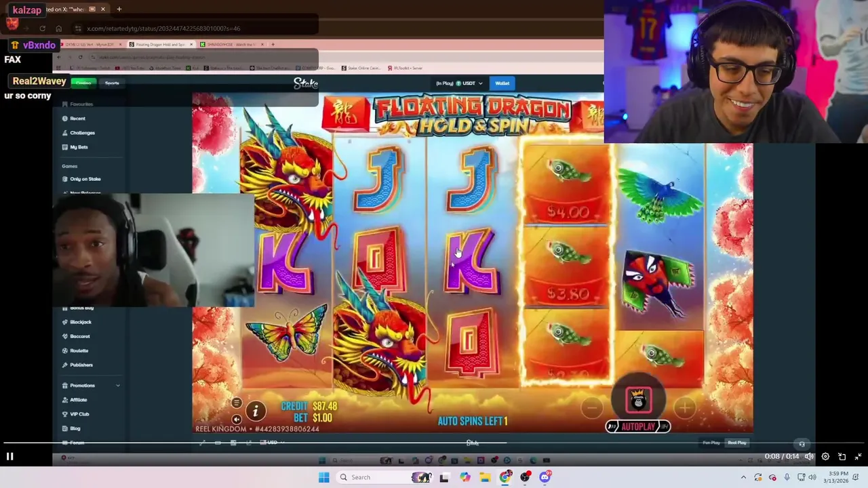
Task: Switch to the Sports tab on Stake
Action: coord(112,83)
